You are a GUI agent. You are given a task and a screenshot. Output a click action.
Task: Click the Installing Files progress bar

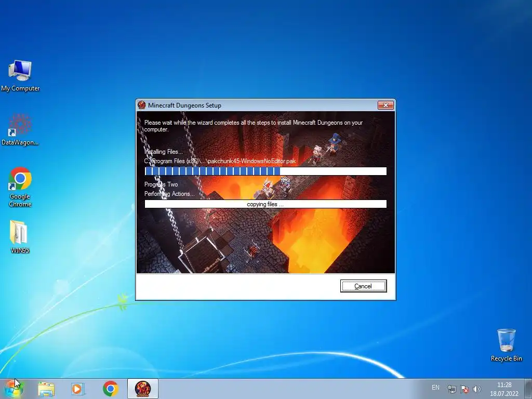click(x=265, y=171)
